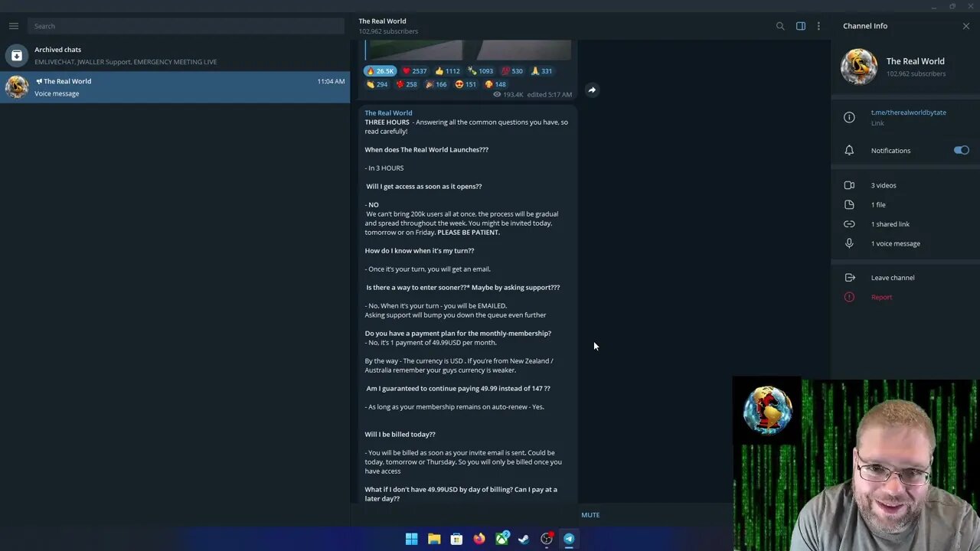
Task: React with red heart 2537
Action: (x=414, y=71)
